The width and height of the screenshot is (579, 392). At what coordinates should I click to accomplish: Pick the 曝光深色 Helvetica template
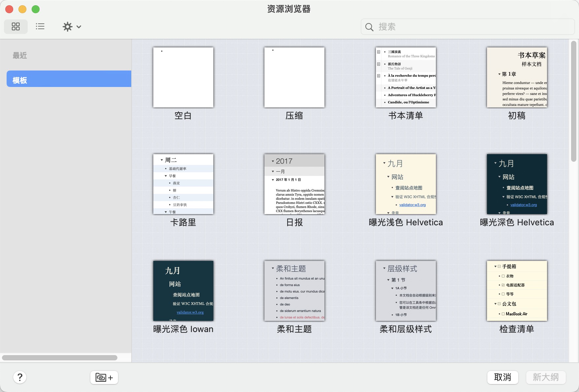[x=517, y=184]
